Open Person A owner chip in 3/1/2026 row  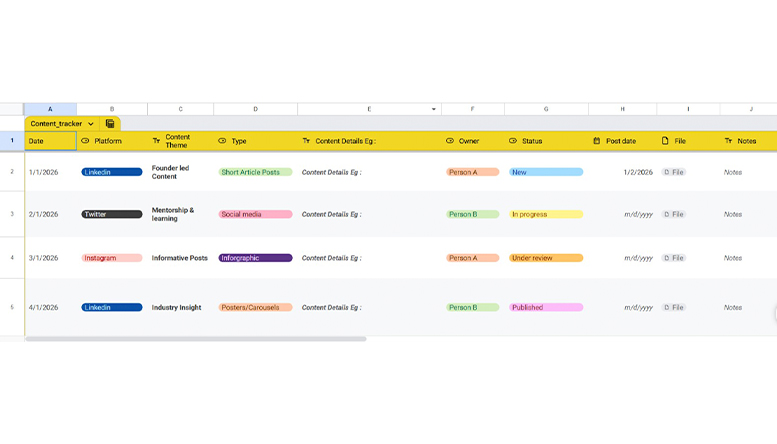point(473,258)
